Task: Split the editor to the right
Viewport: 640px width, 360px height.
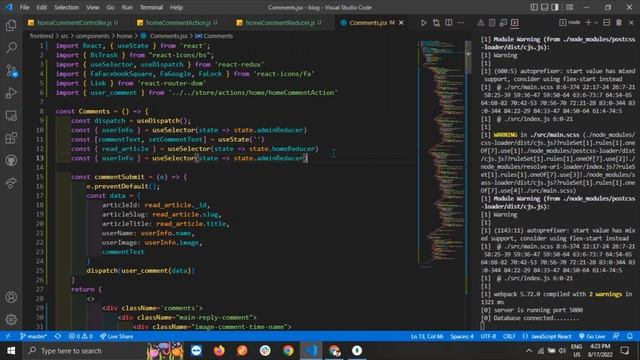Action: click(x=449, y=23)
